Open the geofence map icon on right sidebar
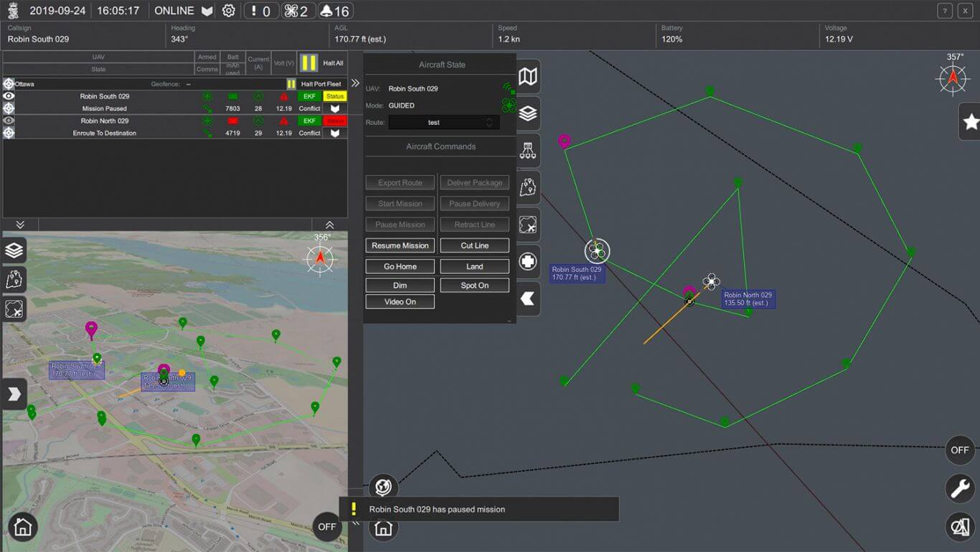Viewport: 980px width, 552px height. coord(528,187)
